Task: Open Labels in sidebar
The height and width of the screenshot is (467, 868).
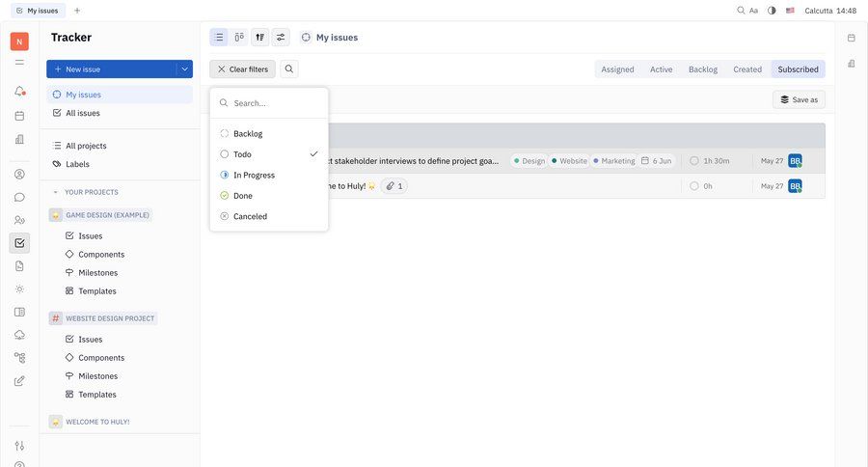Action: click(120, 164)
